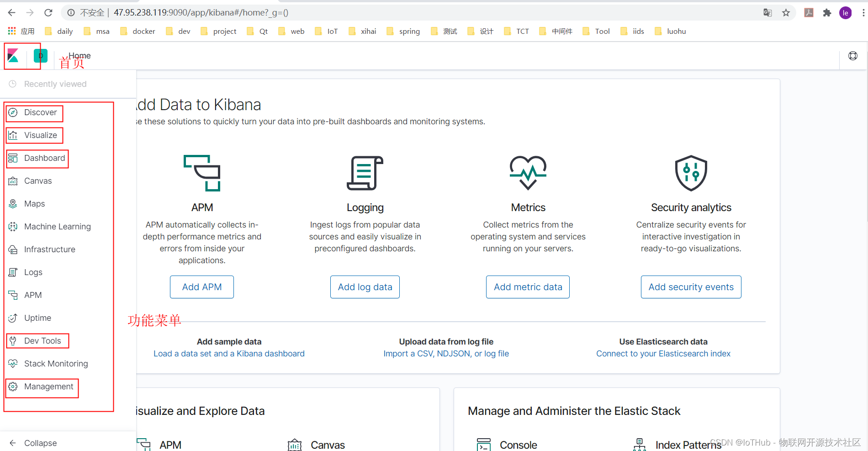This screenshot has height=451, width=868.
Task: Open Dev Tools from the sidebar
Action: (x=42, y=341)
